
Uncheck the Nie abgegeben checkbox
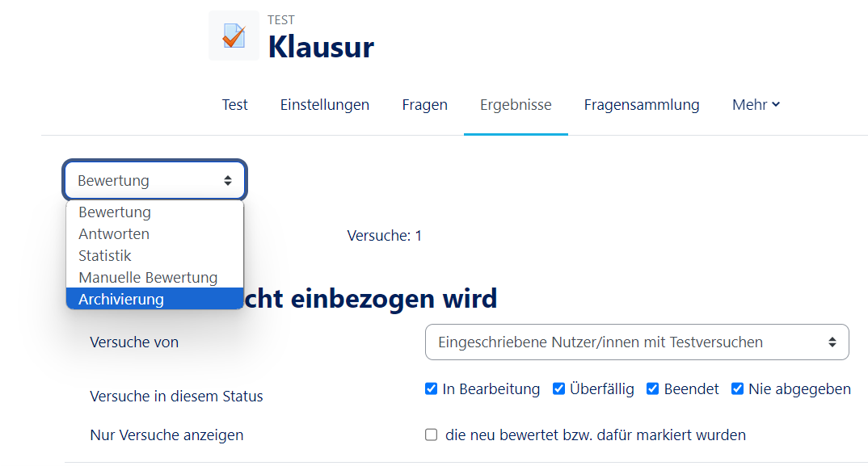click(x=737, y=389)
